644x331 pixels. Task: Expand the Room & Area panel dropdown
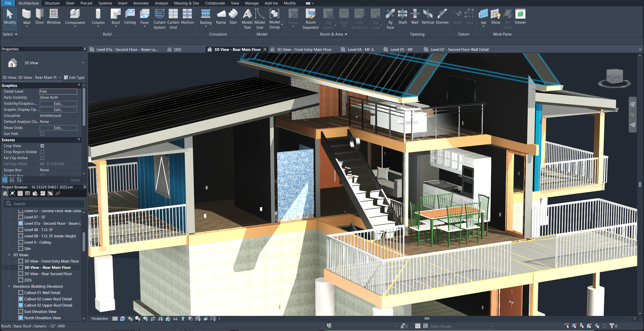tap(346, 34)
